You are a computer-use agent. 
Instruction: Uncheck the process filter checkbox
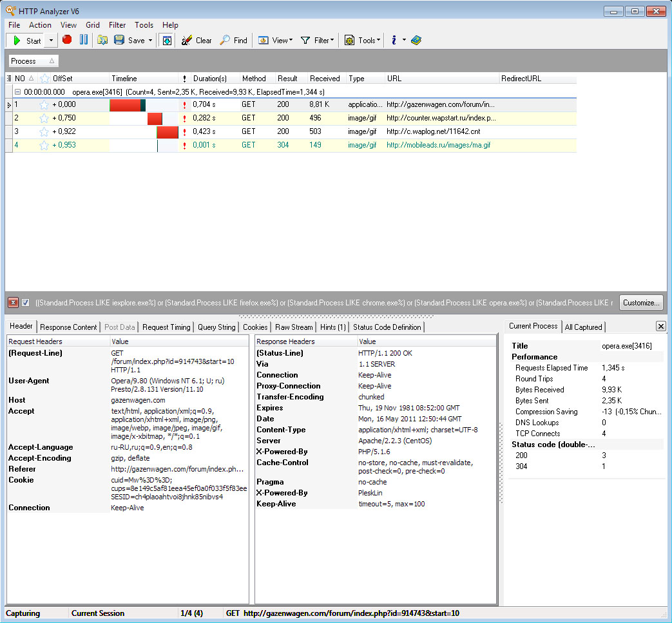[26, 302]
